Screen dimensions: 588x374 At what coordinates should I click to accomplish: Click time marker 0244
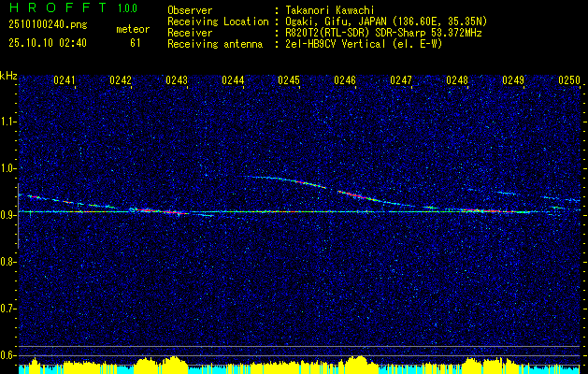(233, 80)
